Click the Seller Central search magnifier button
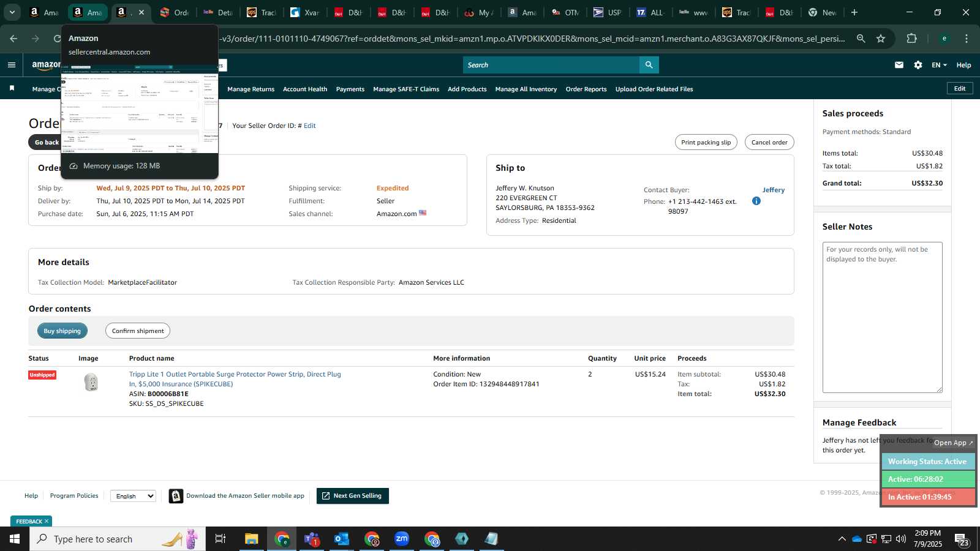 [649, 65]
